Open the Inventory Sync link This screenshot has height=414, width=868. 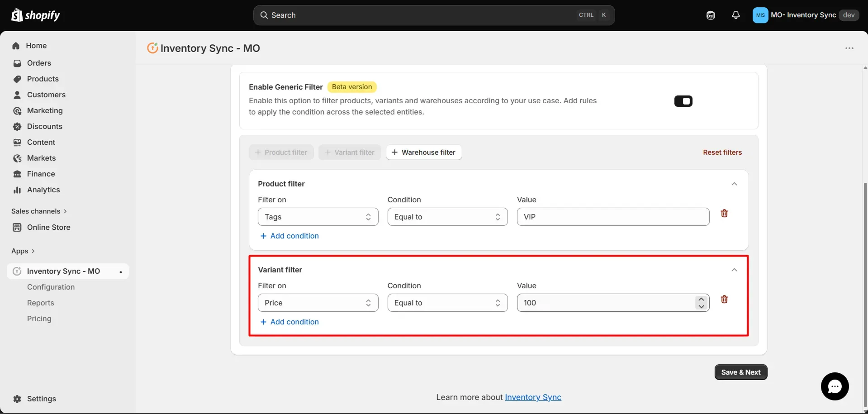point(533,397)
